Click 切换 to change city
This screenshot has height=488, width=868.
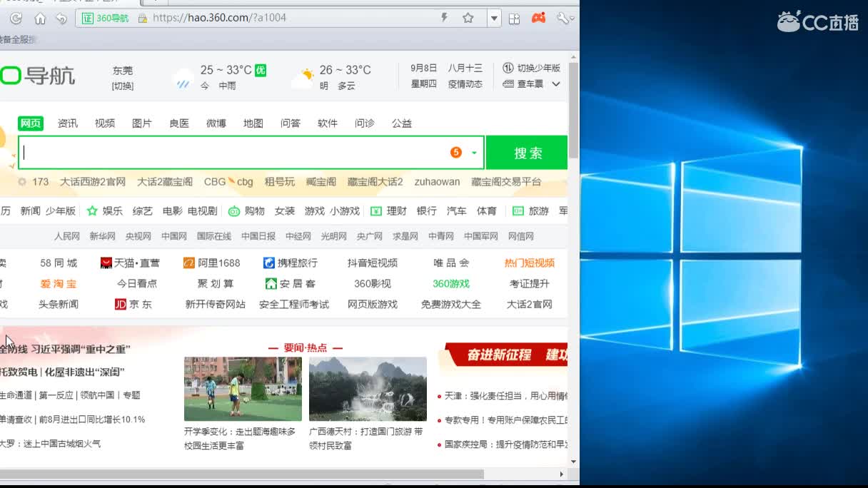[122, 86]
